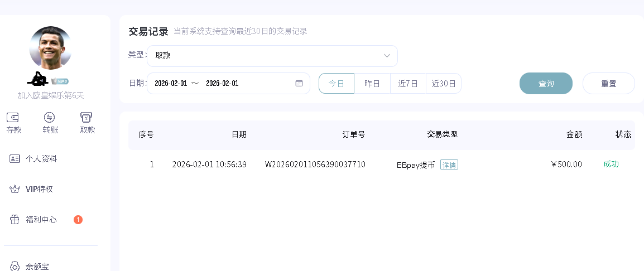Click the deposit (存款) wallet icon
This screenshot has height=271, width=644.
13,118
